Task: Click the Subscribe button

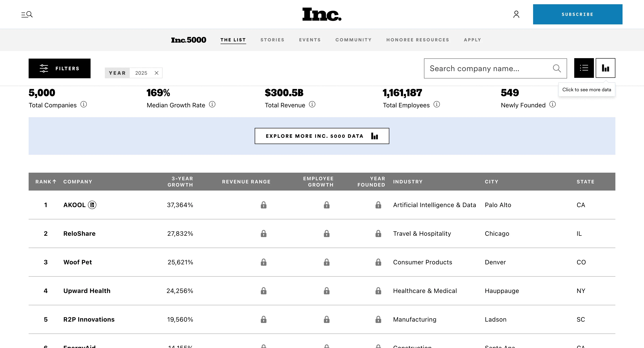Action: point(578,14)
